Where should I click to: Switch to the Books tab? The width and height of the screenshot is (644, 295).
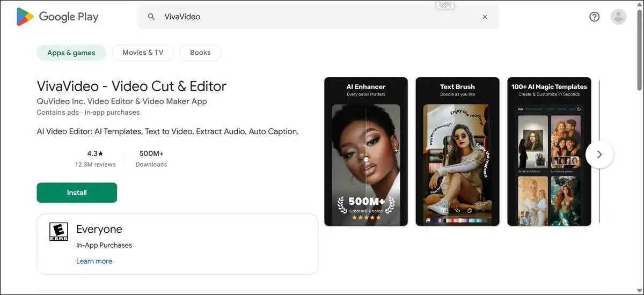(x=200, y=53)
